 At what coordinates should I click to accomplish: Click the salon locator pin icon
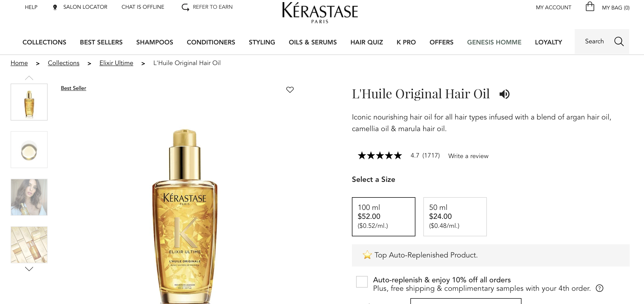pos(55,7)
